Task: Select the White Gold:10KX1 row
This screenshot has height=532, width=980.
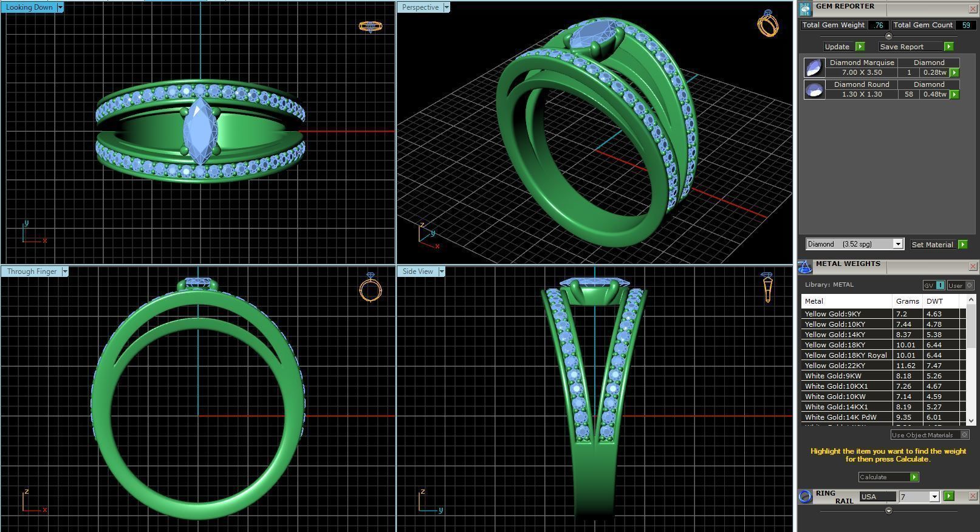Action: pyautogui.click(x=883, y=386)
